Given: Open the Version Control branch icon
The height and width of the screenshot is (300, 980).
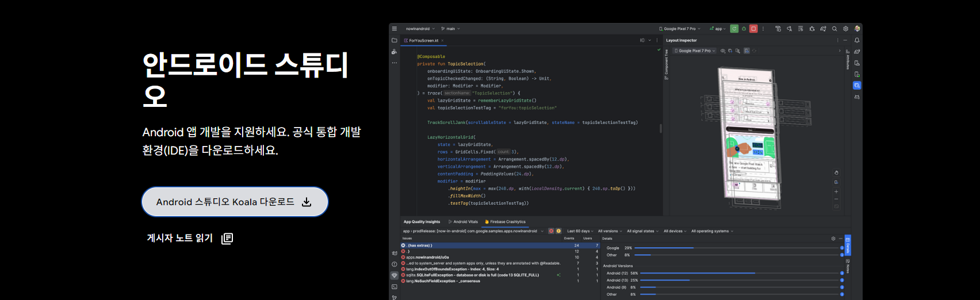Looking at the screenshot, I should [x=394, y=297].
